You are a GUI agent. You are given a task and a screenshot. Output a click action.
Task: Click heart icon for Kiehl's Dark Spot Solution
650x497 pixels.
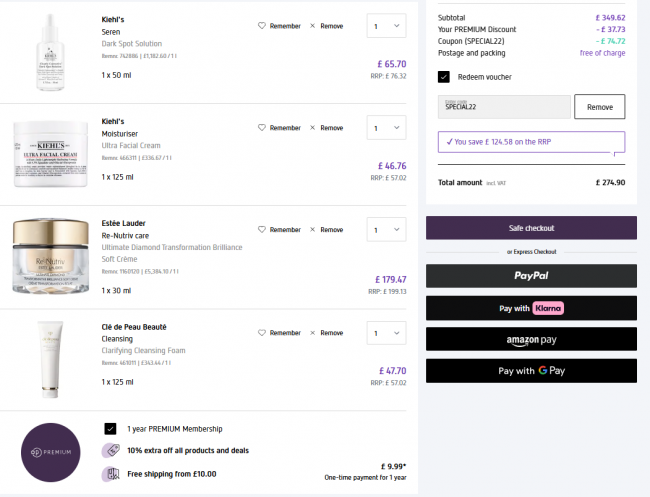262,26
